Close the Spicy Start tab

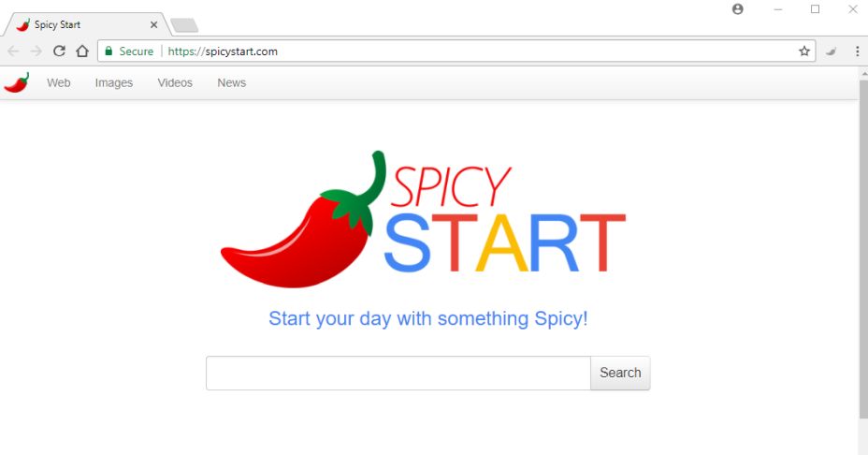pyautogui.click(x=154, y=25)
